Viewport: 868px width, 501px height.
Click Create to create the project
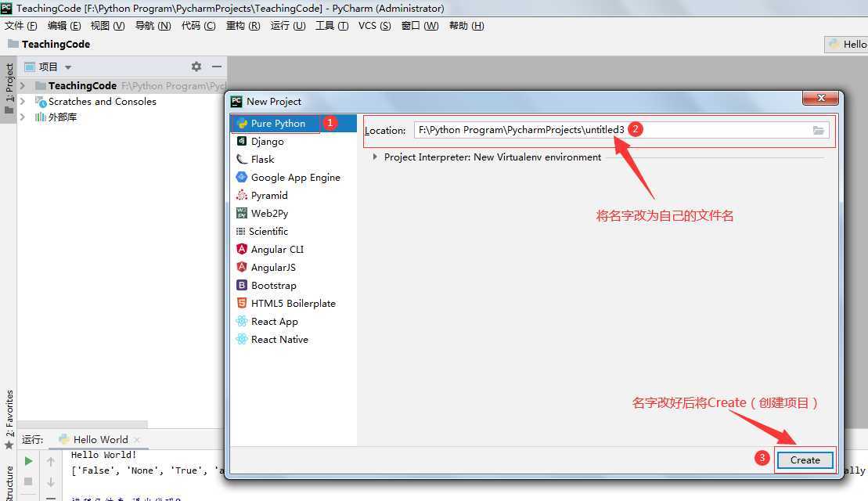pos(805,460)
